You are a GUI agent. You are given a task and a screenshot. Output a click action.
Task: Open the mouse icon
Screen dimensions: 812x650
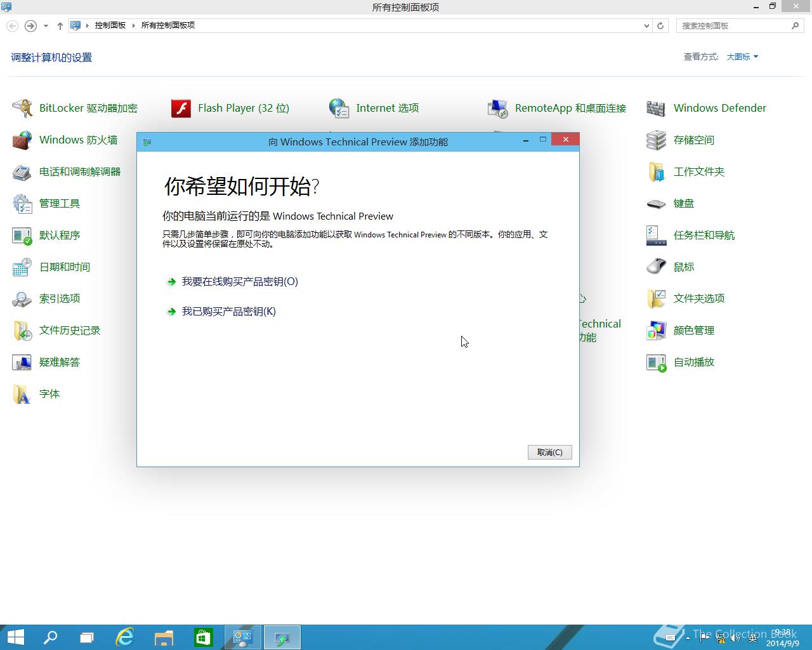657,267
